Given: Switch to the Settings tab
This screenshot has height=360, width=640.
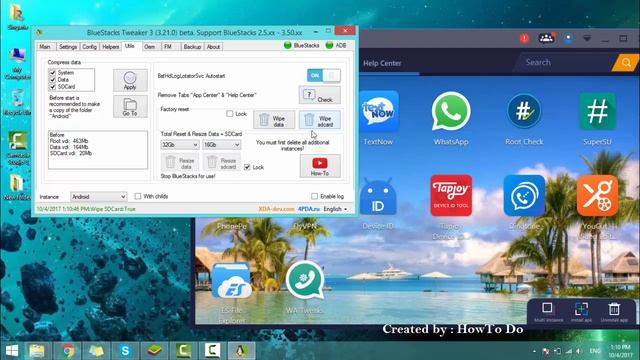Looking at the screenshot, I should 68,47.
